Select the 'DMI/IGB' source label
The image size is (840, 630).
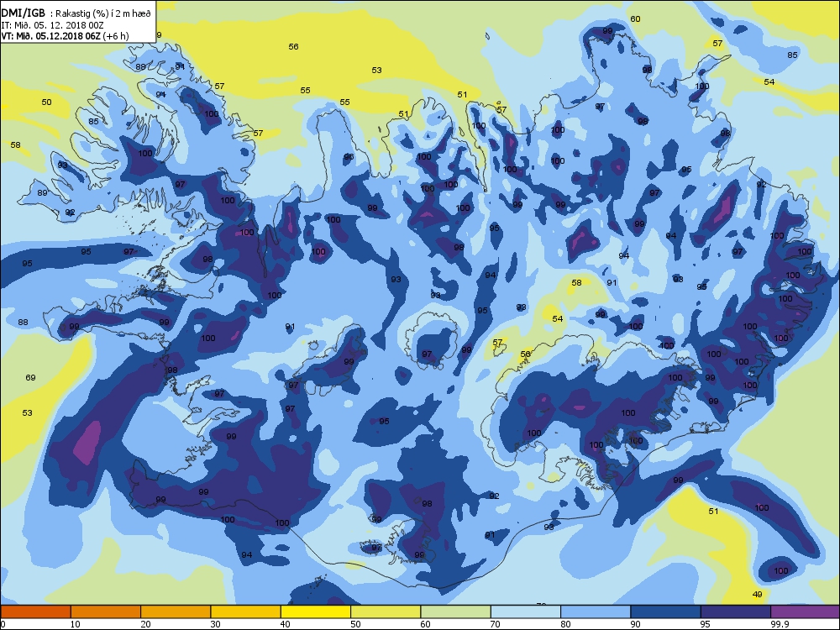tap(24, 13)
